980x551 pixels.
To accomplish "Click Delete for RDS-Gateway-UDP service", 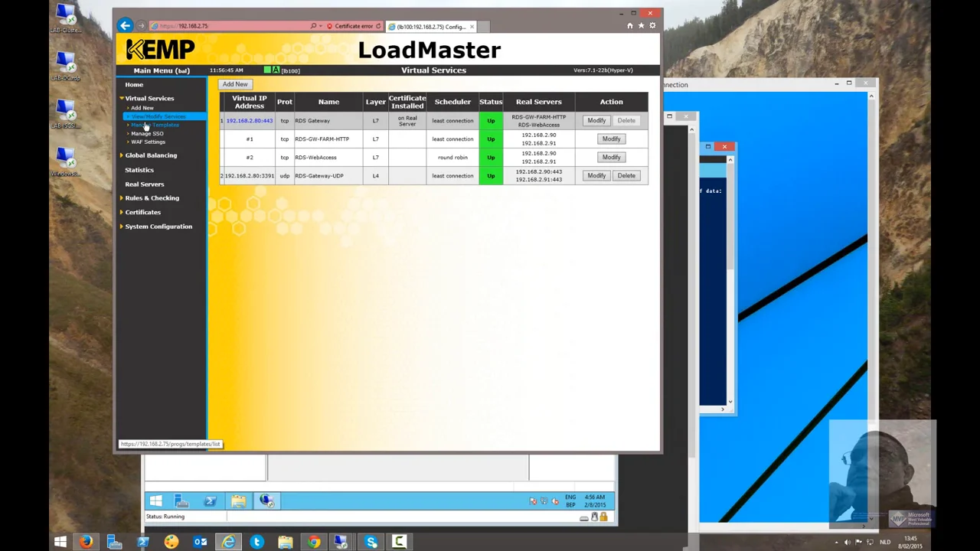I will click(x=626, y=176).
